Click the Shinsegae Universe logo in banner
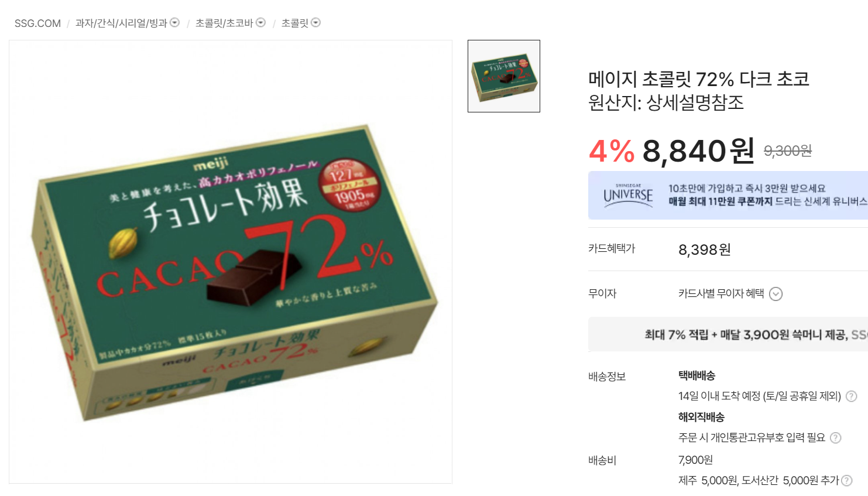 (628, 194)
